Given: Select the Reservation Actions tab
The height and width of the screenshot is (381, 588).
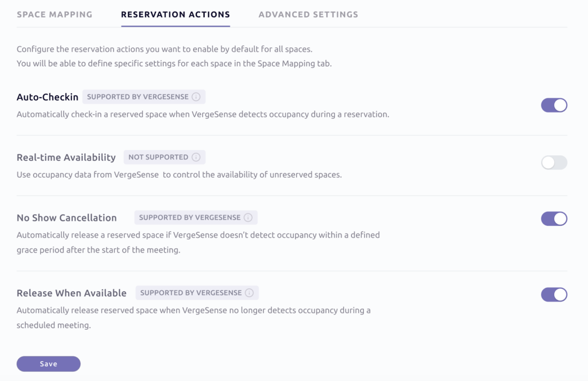Looking at the screenshot, I should 176,15.
